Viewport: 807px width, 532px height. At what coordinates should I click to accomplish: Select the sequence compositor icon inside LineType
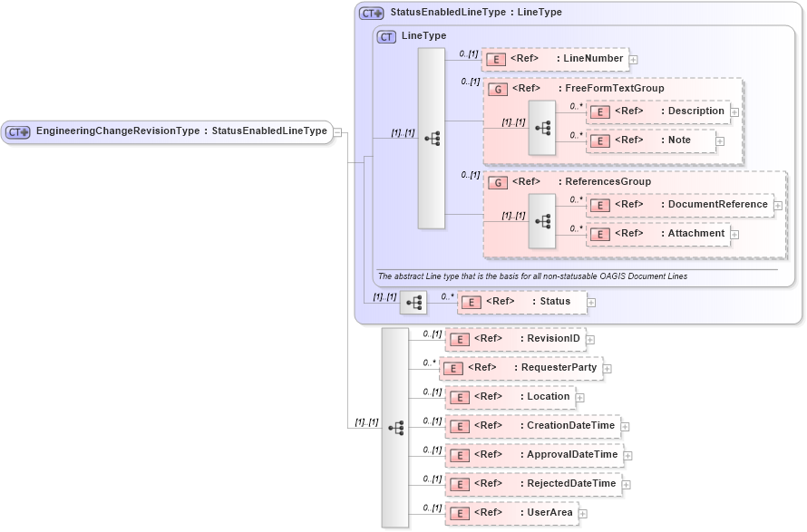click(431, 136)
